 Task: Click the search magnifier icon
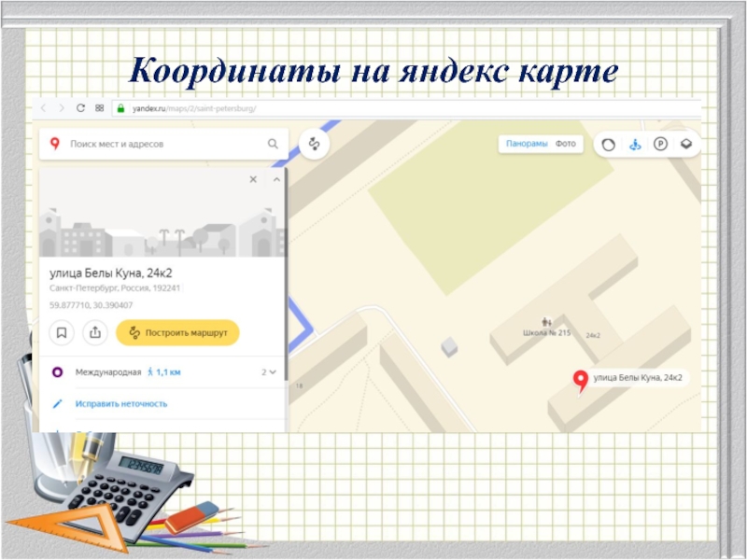pos(273,144)
